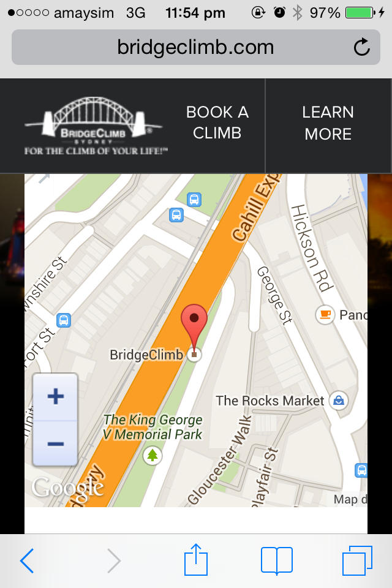Zoom out the map with minus button
Viewport: 392px width, 588px height.
56,443
